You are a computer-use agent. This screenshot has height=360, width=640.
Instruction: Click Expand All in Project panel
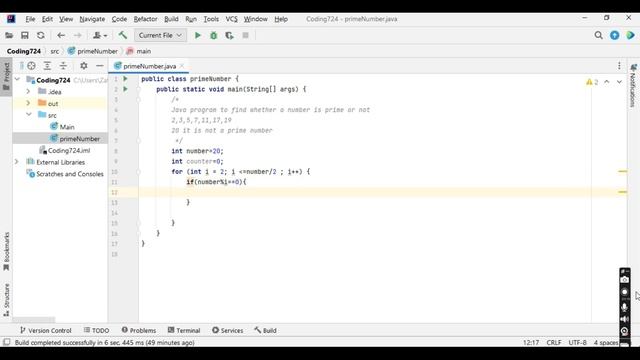[x=47, y=66]
